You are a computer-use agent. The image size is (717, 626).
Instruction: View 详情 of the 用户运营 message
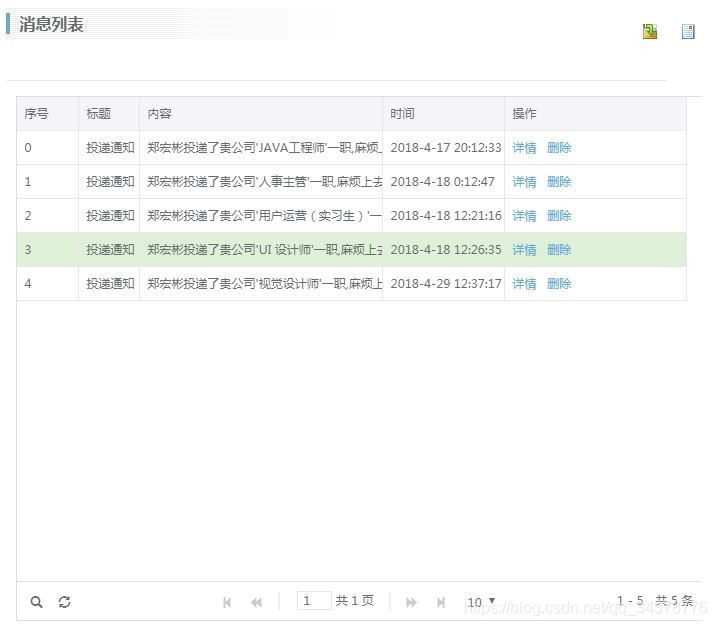tap(524, 215)
